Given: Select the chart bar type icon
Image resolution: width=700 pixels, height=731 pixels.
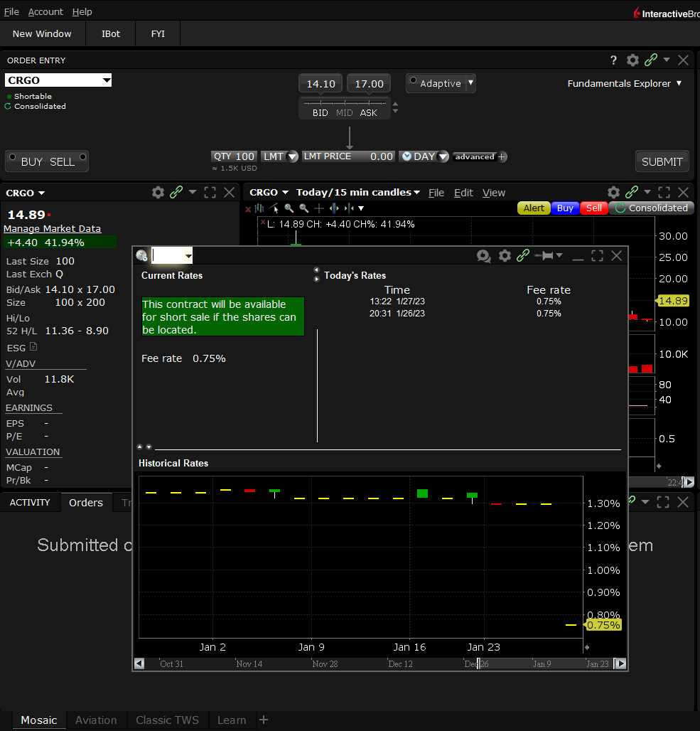Looking at the screenshot, I should click(x=259, y=208).
